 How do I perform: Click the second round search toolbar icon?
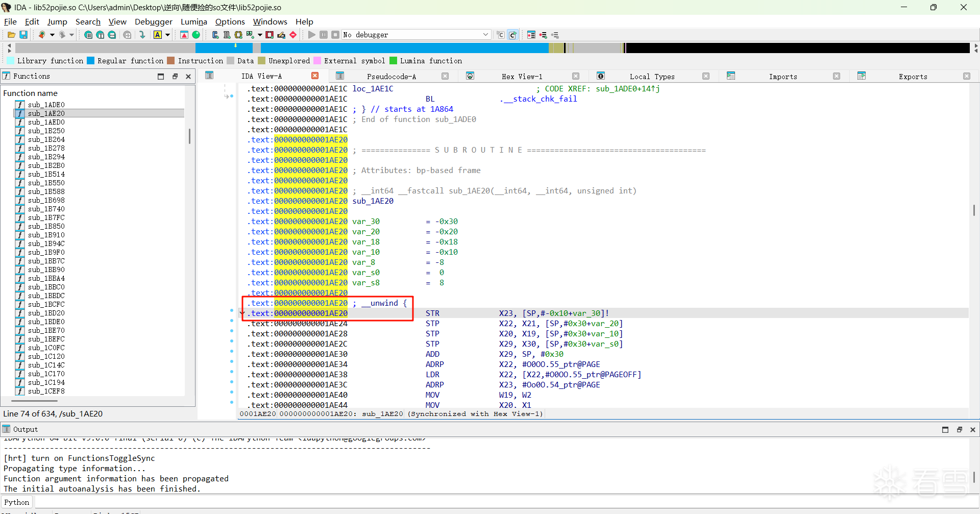[100, 35]
